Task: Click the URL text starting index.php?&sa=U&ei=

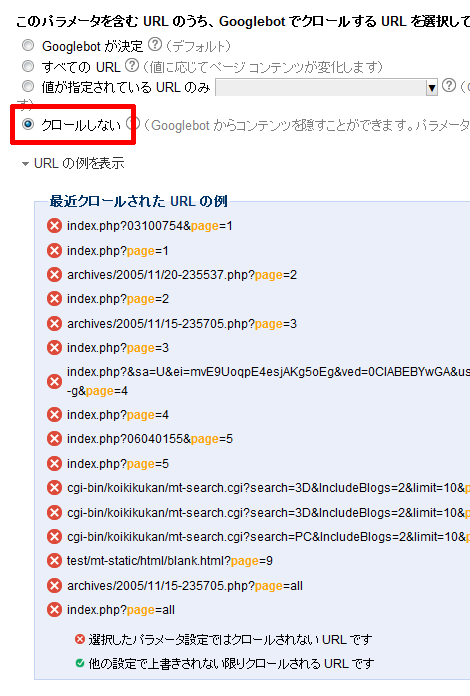Action: coord(268,381)
